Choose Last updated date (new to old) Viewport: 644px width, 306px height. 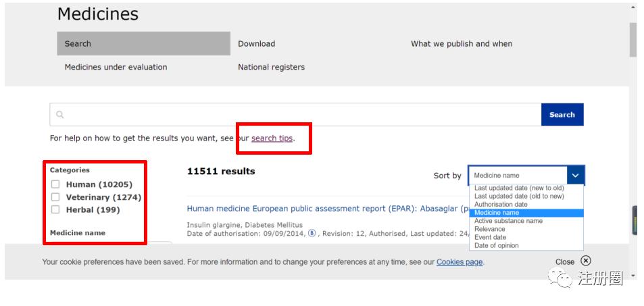tap(518, 188)
